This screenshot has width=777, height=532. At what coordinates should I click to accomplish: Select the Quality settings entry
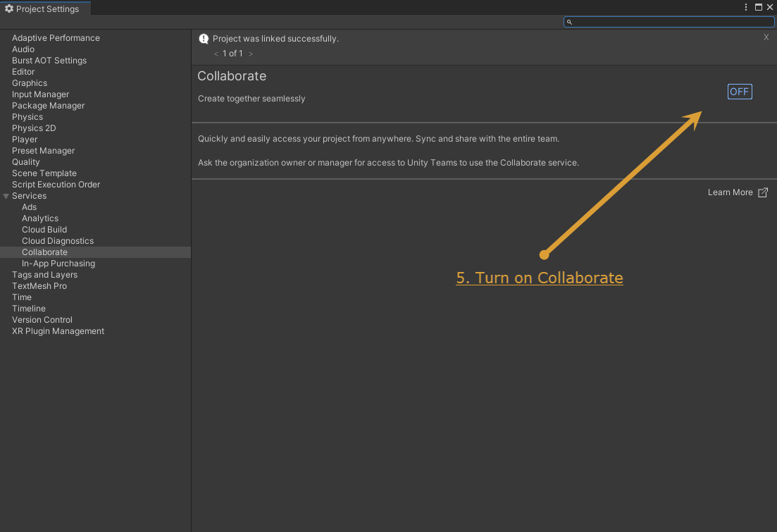(x=25, y=161)
